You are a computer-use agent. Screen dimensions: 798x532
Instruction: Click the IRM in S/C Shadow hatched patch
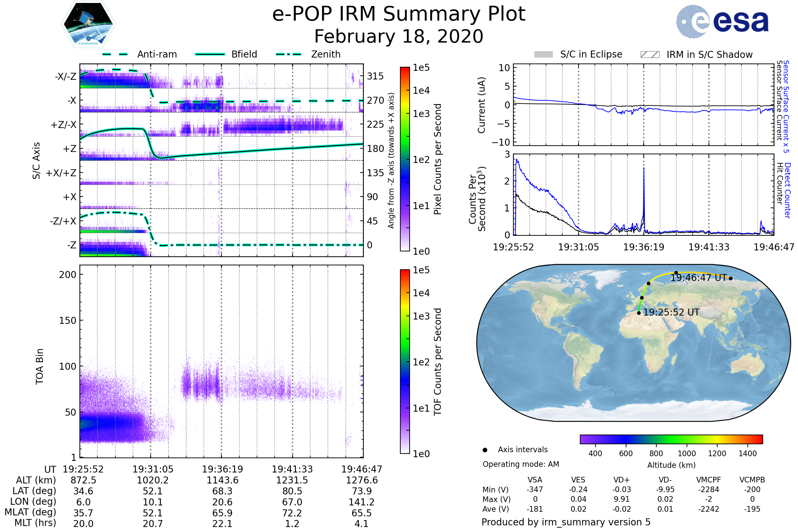point(650,55)
